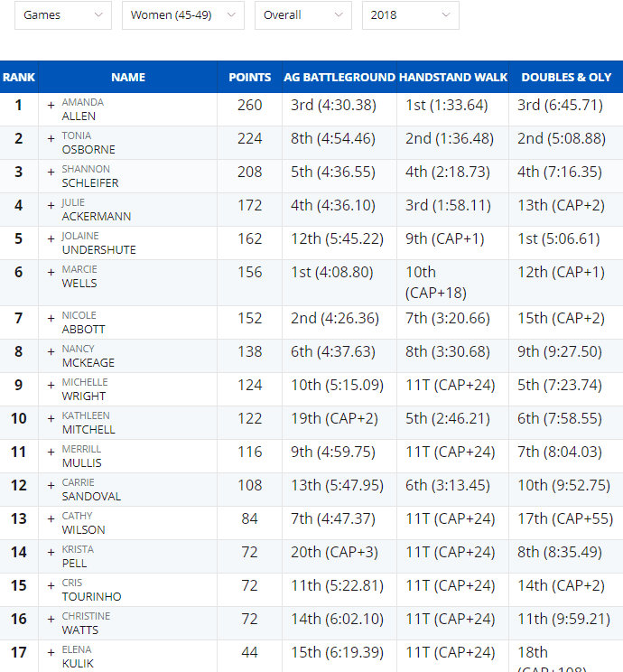Click the AG BATTLEGROUND column header
Viewport: 623px width, 672px height.
tap(339, 77)
